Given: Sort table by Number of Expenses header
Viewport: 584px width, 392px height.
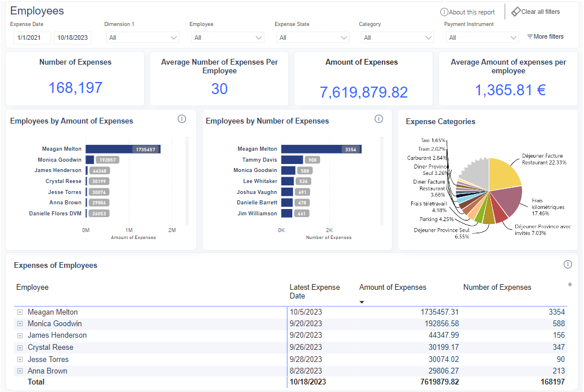Looking at the screenshot, I should (x=497, y=287).
